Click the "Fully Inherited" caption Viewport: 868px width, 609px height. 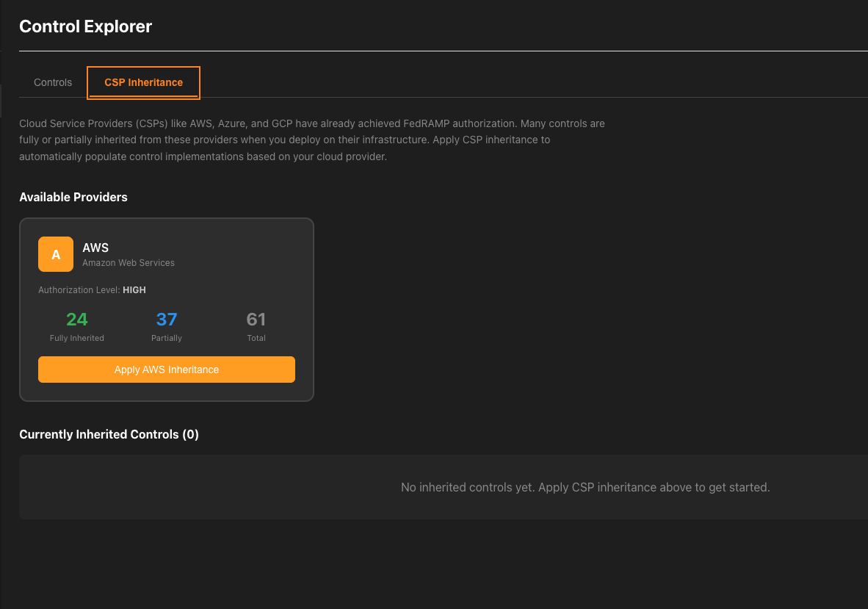(x=77, y=338)
